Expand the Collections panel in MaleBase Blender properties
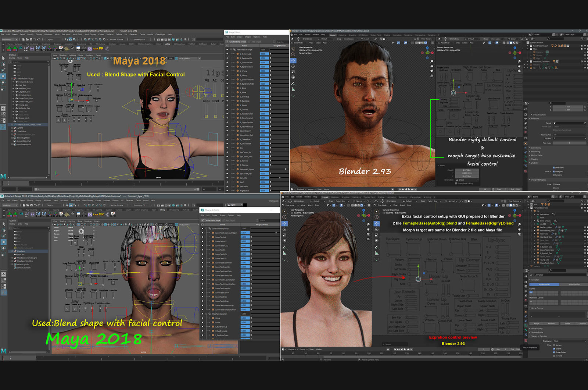The image size is (588, 390). point(536,148)
